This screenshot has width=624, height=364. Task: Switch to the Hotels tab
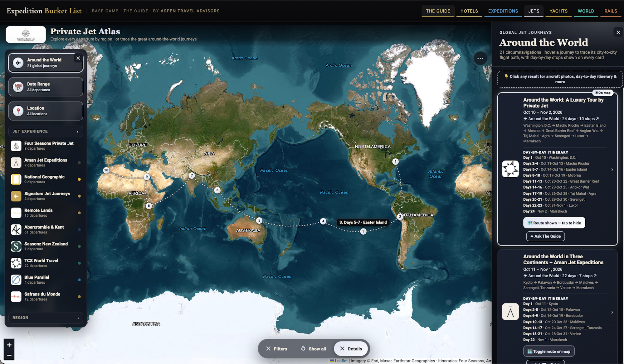[x=469, y=11]
